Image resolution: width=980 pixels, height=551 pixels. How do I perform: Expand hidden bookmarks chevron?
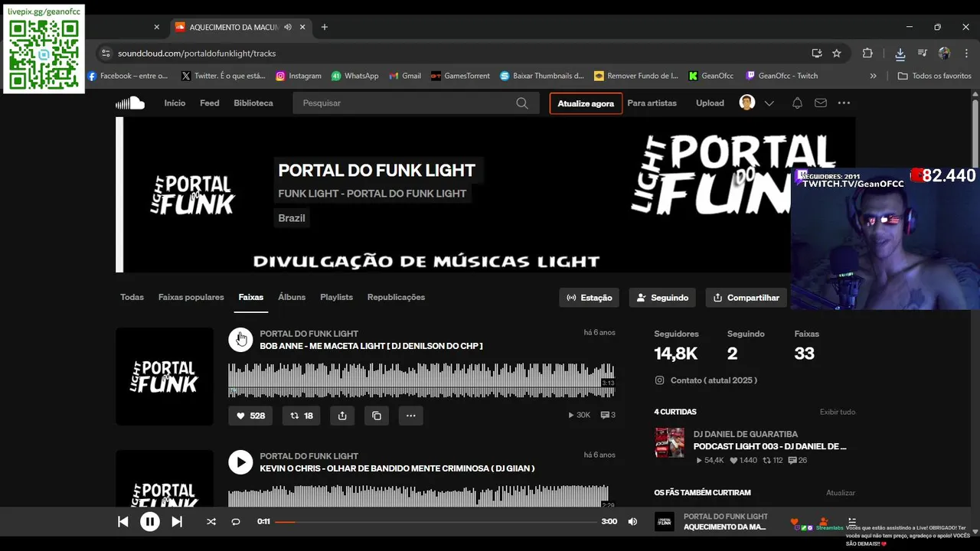[874, 76]
